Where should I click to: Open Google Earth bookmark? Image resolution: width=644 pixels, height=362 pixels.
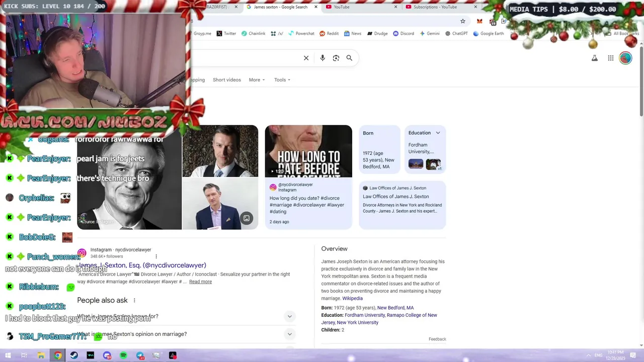coord(488,34)
